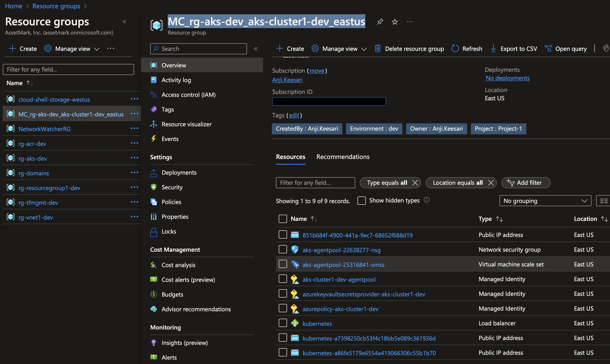Sort the resources table by Location
Viewport: 610px width, 364px height.
coord(604,219)
